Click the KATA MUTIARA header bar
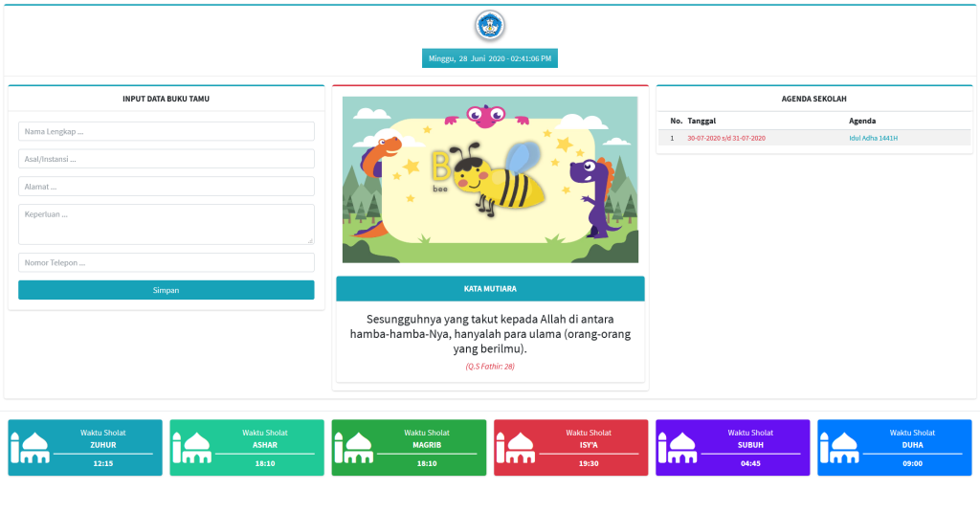Viewport: 980px width, 513px height. [490, 289]
